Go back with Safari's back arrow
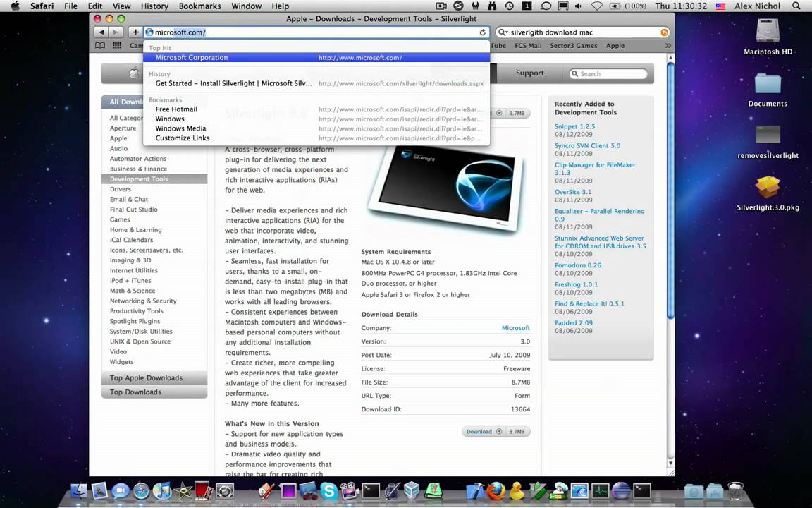Screen dimensions: 812x508 pyautogui.click(x=101, y=32)
